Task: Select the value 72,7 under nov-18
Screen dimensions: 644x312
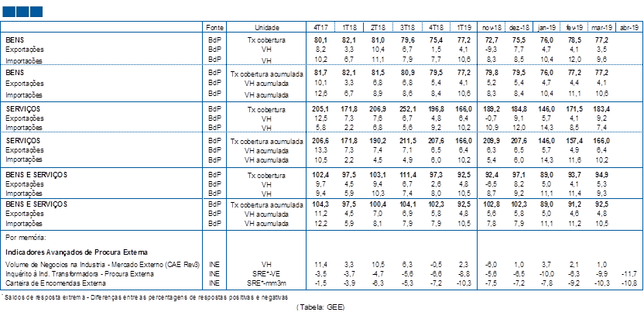Action: 491,39
